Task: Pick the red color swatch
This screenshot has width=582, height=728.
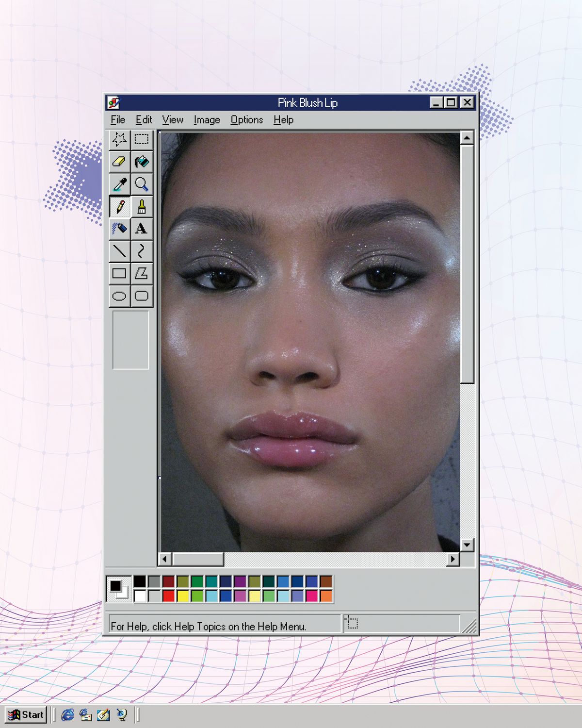Action: pos(168,596)
